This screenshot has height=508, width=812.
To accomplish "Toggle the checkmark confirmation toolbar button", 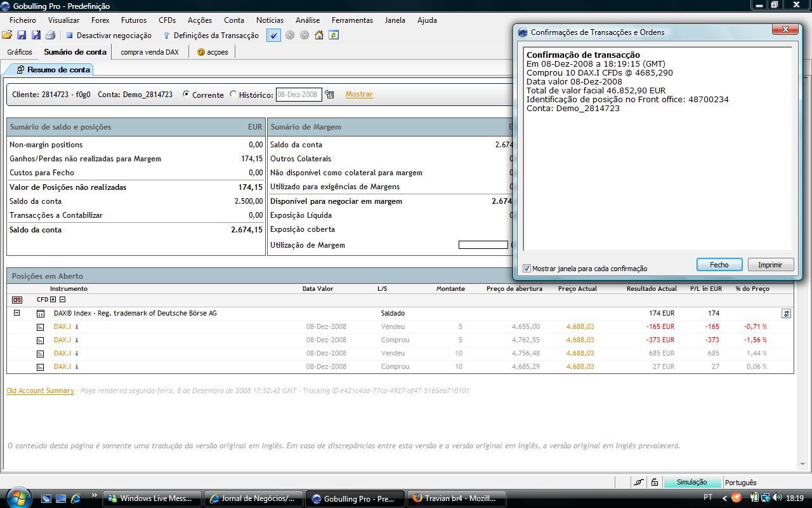I will point(273,36).
